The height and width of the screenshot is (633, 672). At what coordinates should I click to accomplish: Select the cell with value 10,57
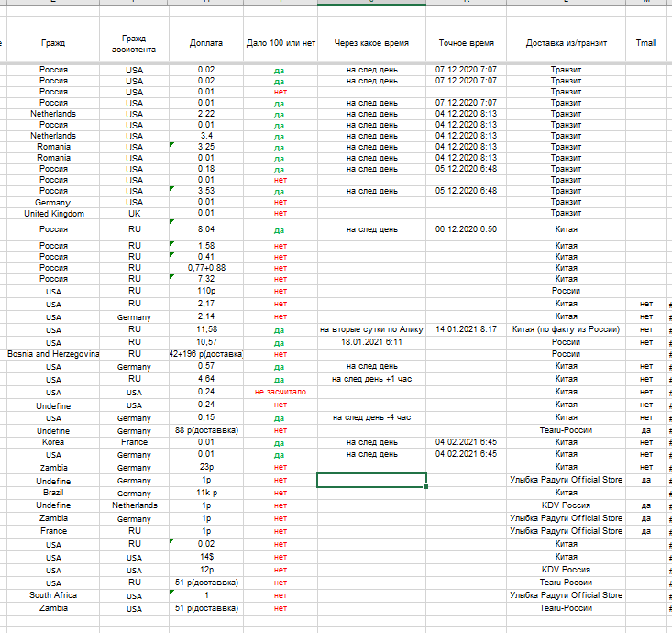click(206, 342)
